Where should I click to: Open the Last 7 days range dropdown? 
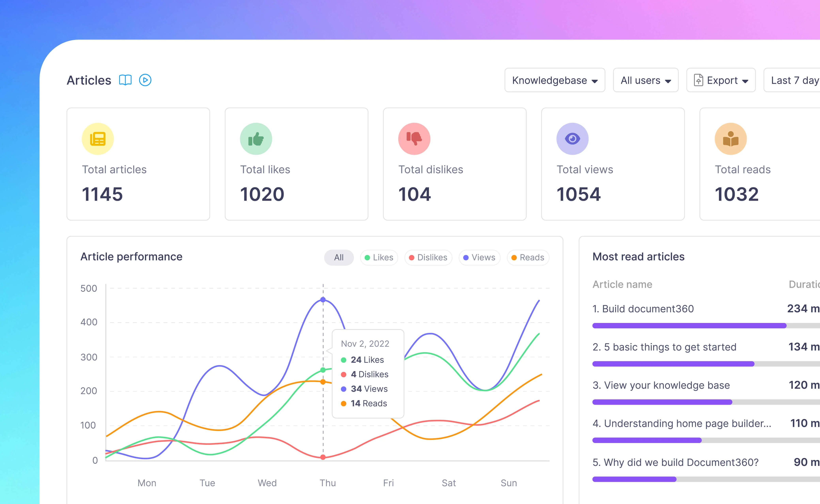pos(792,80)
